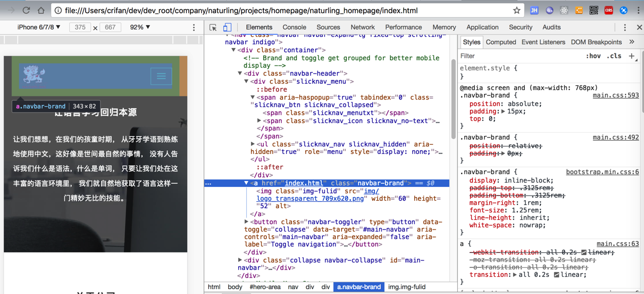
Task: Follow the index.html href link
Action: click(303, 183)
